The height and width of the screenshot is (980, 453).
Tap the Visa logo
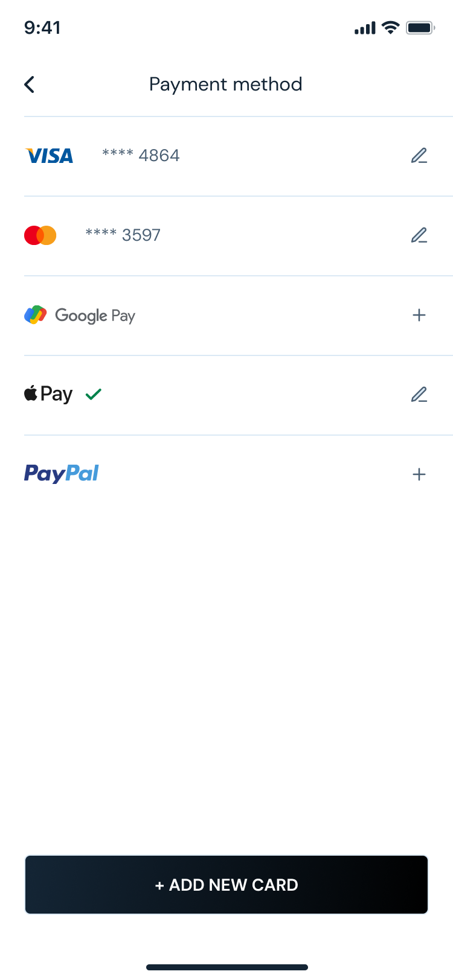pyautogui.click(x=49, y=156)
